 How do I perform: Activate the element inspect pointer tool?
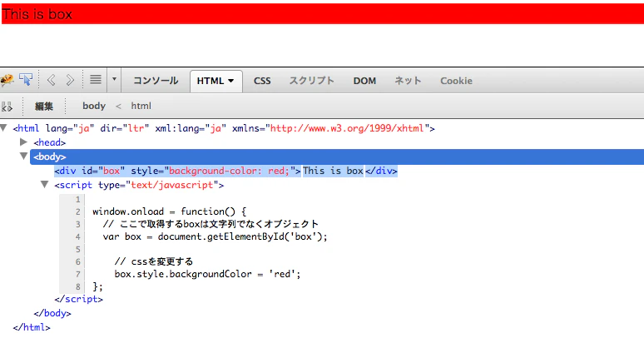coord(26,80)
